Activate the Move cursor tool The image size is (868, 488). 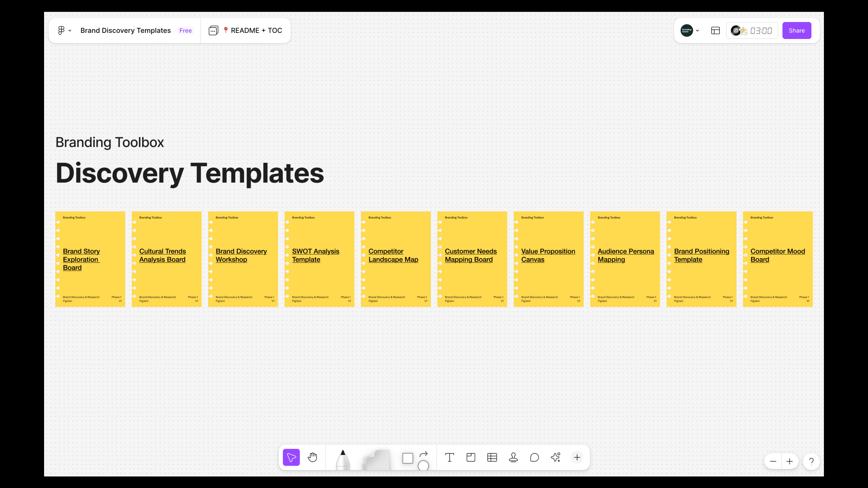(x=291, y=457)
